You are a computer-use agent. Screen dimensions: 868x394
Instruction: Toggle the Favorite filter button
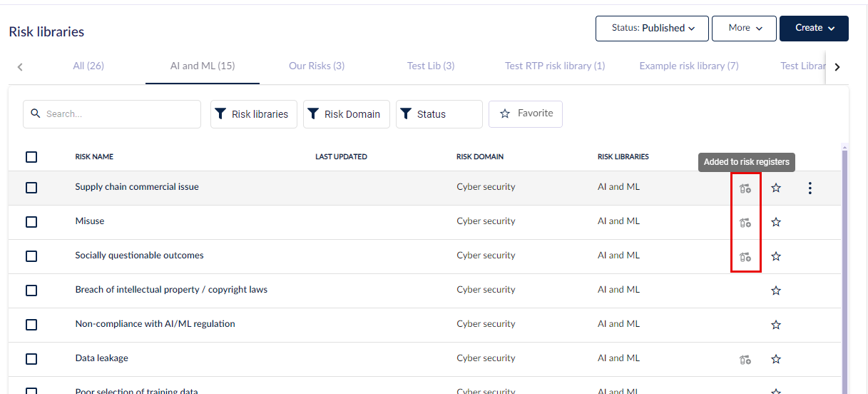[x=526, y=114]
